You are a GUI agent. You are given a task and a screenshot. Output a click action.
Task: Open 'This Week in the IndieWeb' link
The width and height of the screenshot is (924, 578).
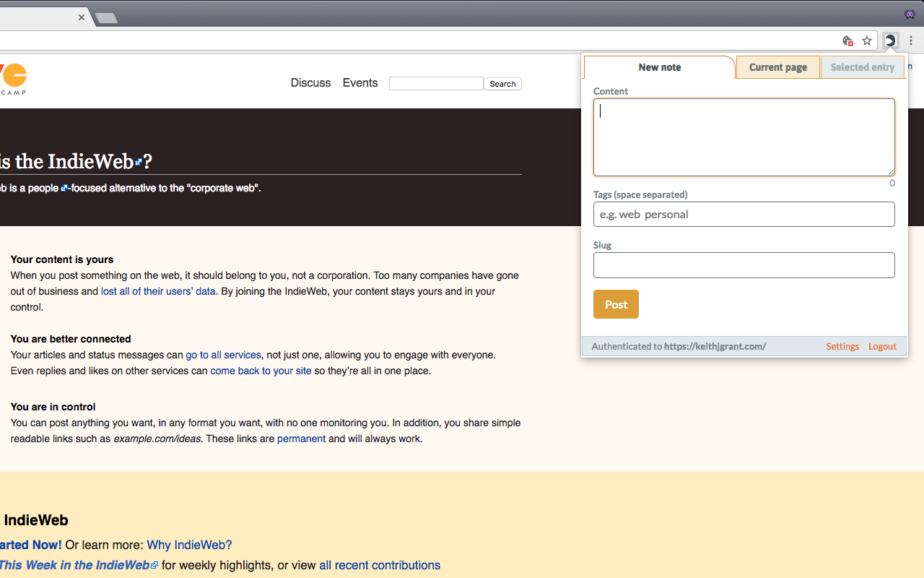coord(75,565)
